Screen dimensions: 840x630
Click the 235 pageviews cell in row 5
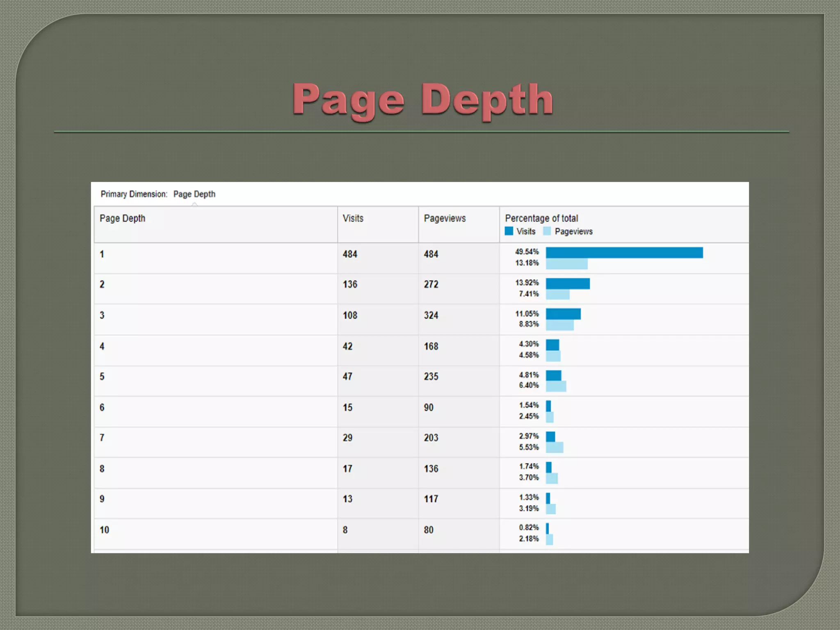pos(431,377)
